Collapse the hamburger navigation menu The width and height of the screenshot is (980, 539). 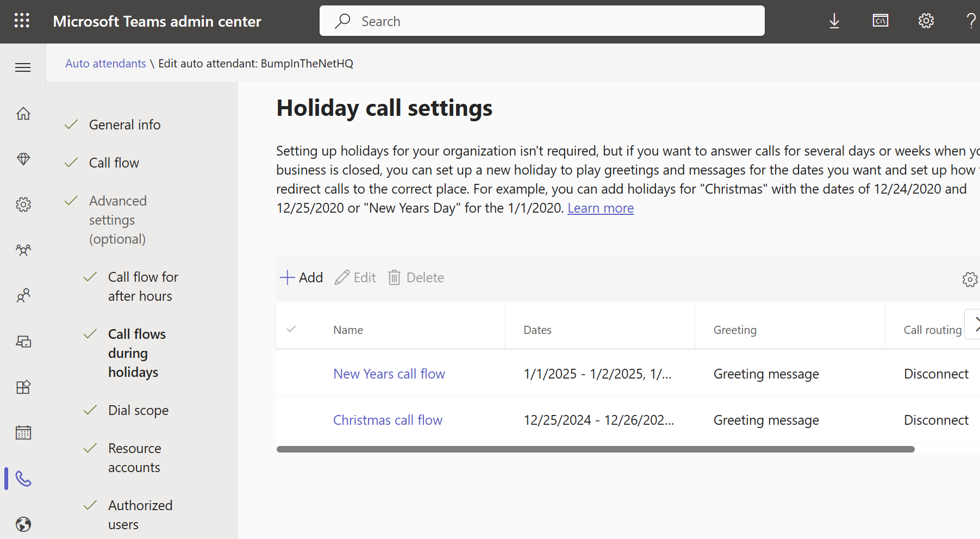click(23, 67)
